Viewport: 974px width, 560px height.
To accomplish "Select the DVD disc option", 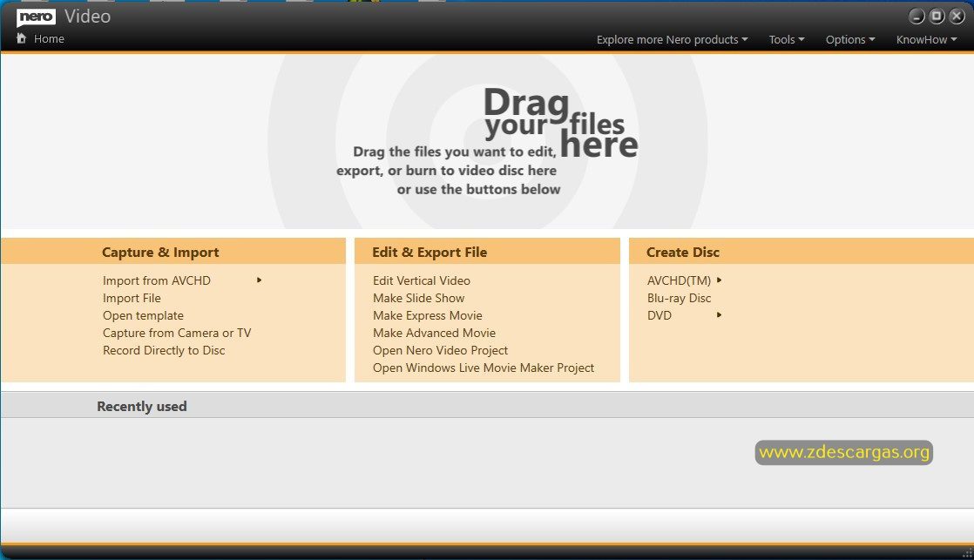I will pyautogui.click(x=659, y=315).
